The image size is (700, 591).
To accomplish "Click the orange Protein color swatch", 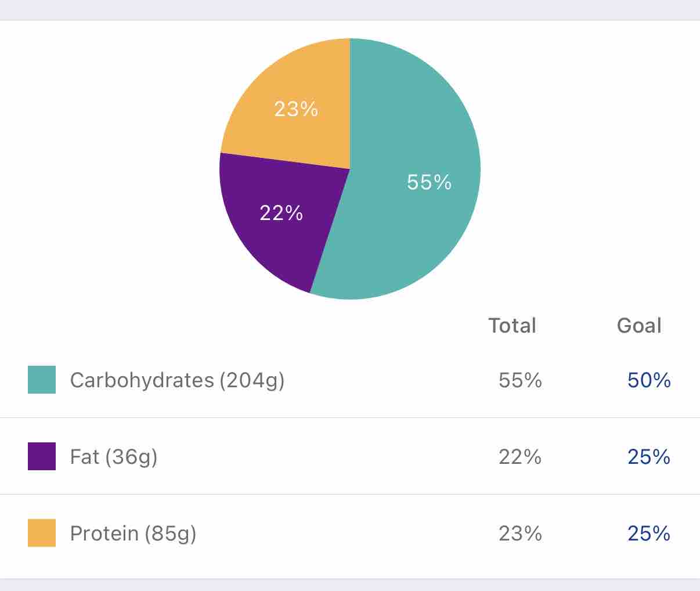I will click(42, 533).
